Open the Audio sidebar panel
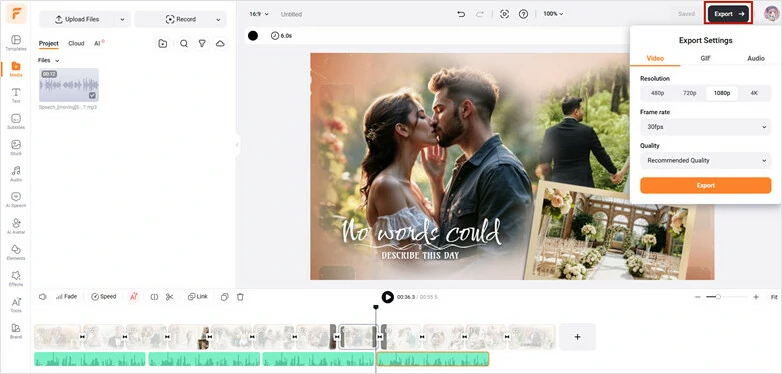 pos(16,174)
